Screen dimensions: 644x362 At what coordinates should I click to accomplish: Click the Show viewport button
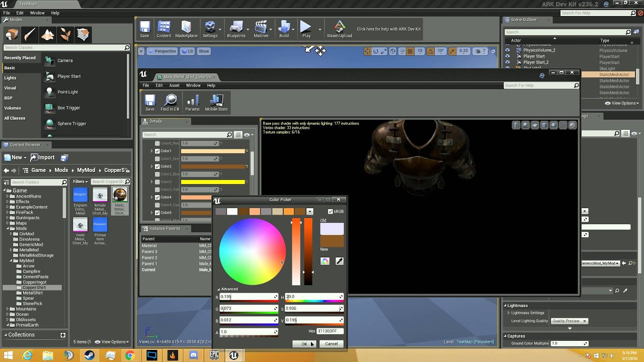click(204, 51)
